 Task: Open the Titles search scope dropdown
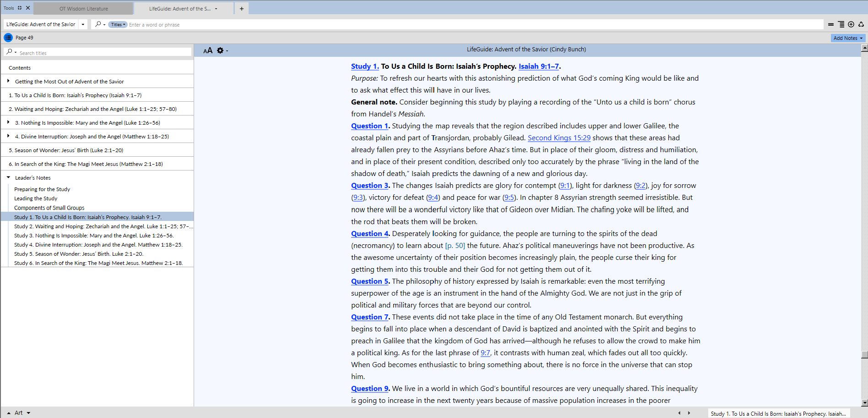pyautogui.click(x=118, y=25)
